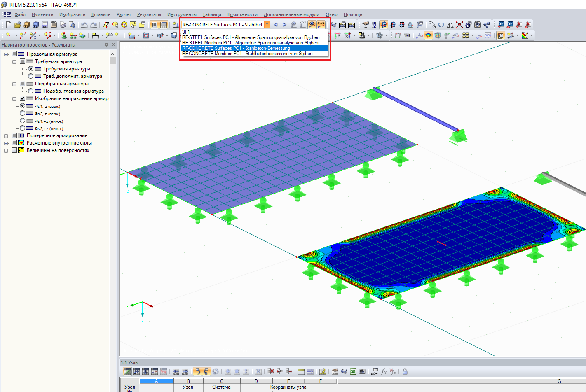586x392 pixels.
Task: Open the Окно menu
Action: (x=331, y=14)
